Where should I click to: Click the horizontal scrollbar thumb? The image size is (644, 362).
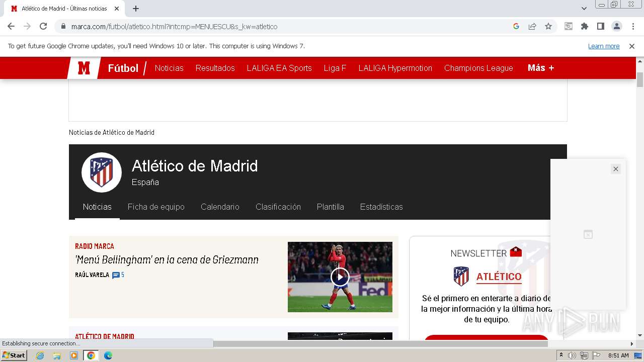[380, 344]
